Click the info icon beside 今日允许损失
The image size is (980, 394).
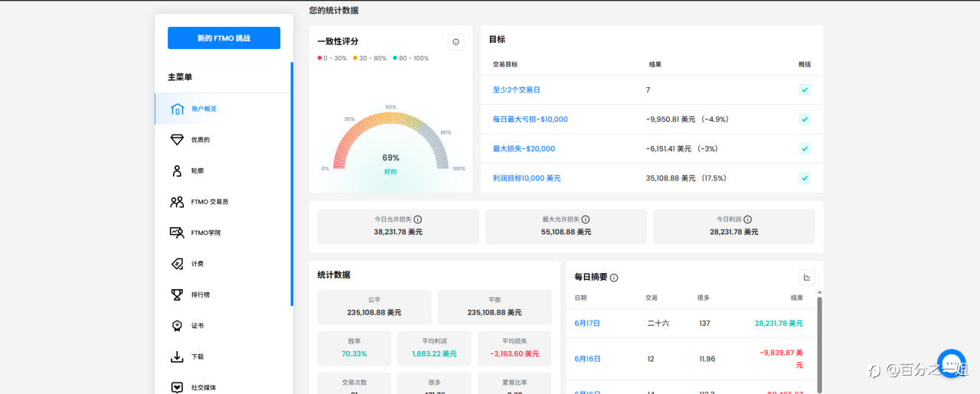[418, 220]
